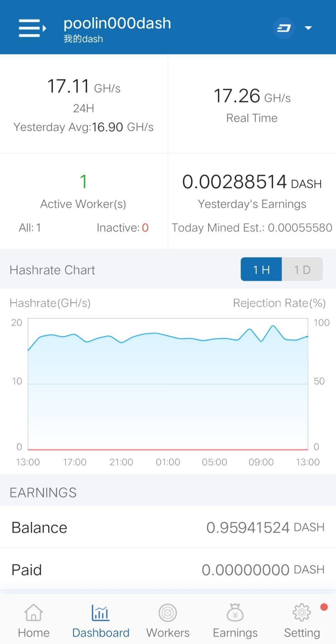Image resolution: width=336 pixels, height=644 pixels.
Task: Tap the Hashrate(GH/s) axis label
Action: click(50, 303)
